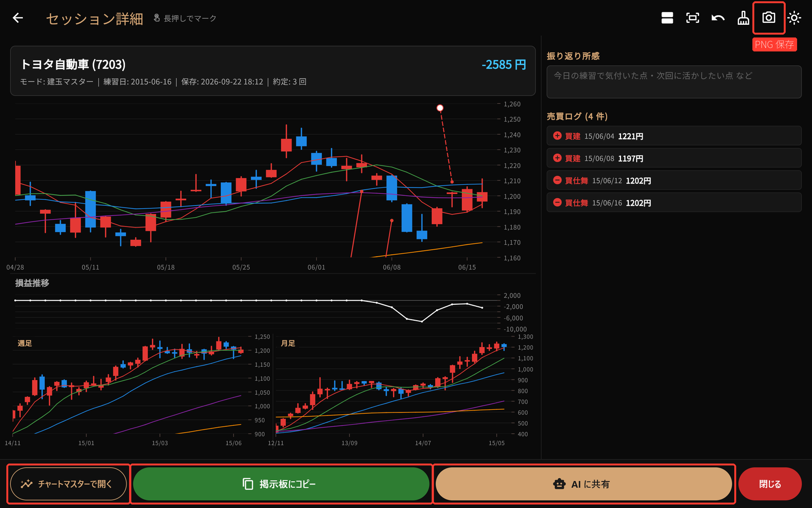
Task: Click the white circle mark on the daily chart
Action: tap(440, 108)
